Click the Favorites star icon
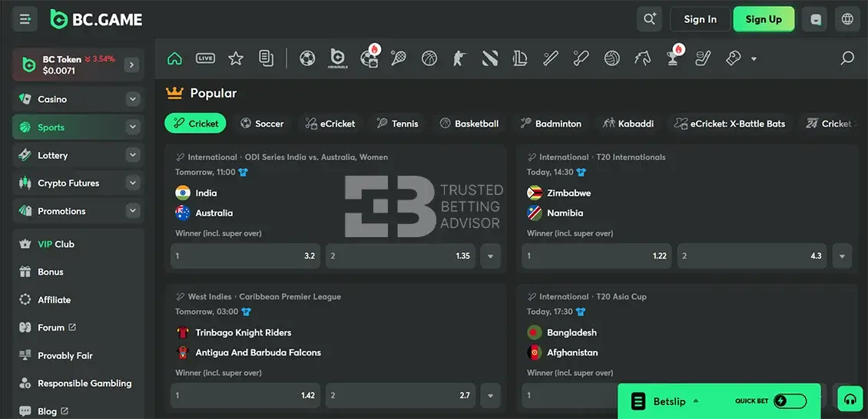This screenshot has width=868, height=419. click(236, 58)
